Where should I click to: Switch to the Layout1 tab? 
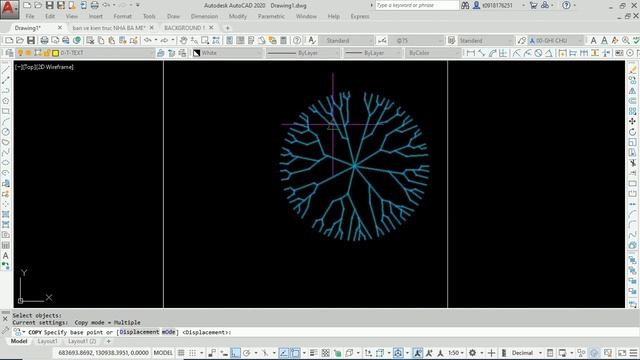[47, 341]
